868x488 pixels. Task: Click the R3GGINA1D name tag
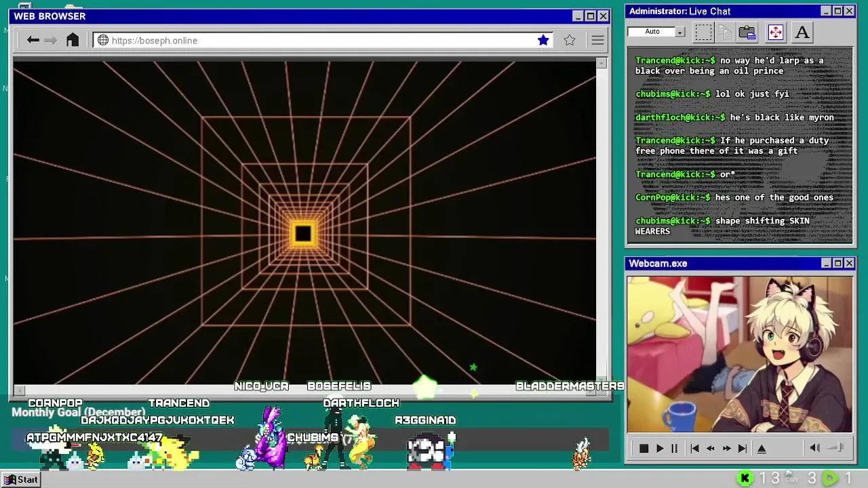[425, 420]
